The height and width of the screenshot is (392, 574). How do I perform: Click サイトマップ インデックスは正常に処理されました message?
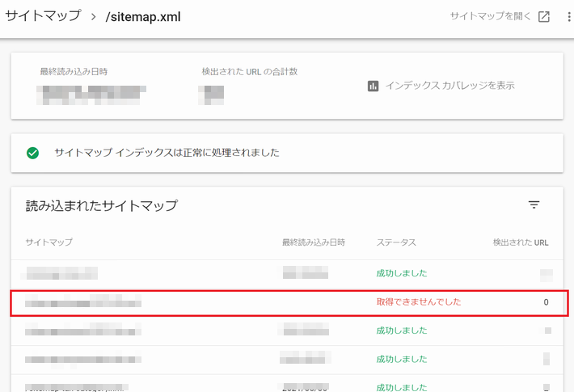point(167,153)
